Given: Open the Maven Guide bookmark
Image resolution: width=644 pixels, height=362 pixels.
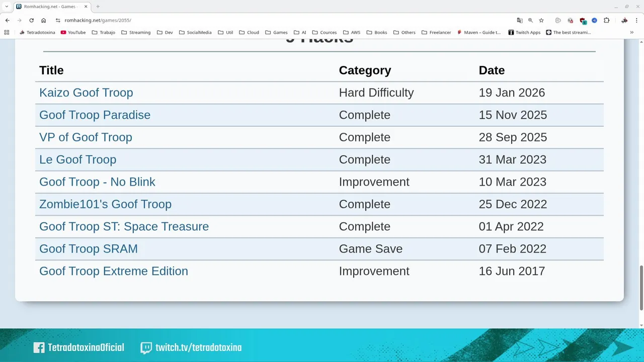Looking at the screenshot, I should click(x=478, y=32).
